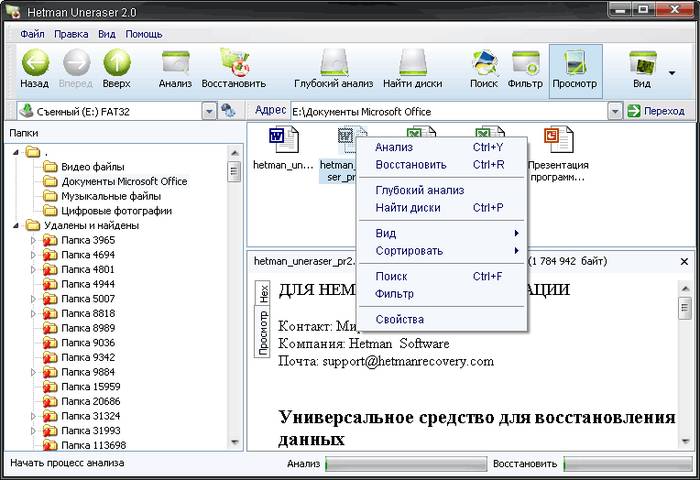700x480 pixels.
Task: Expand the Адрес path dropdown arrow
Action: [615, 111]
